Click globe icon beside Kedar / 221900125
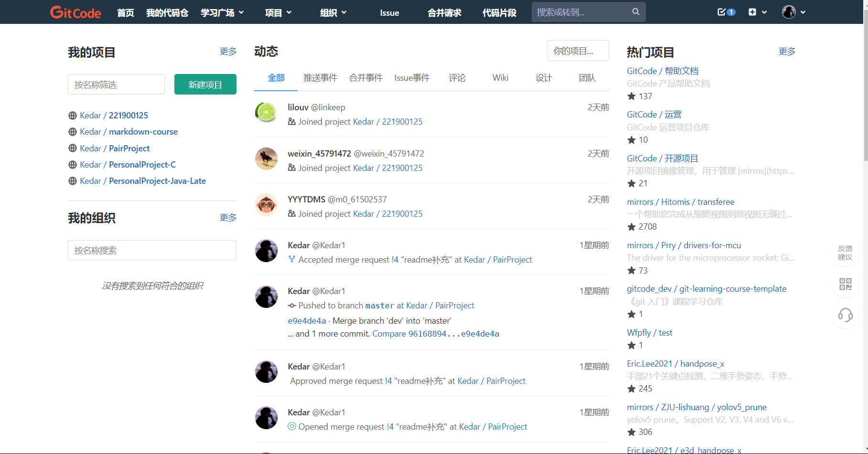 coord(73,116)
